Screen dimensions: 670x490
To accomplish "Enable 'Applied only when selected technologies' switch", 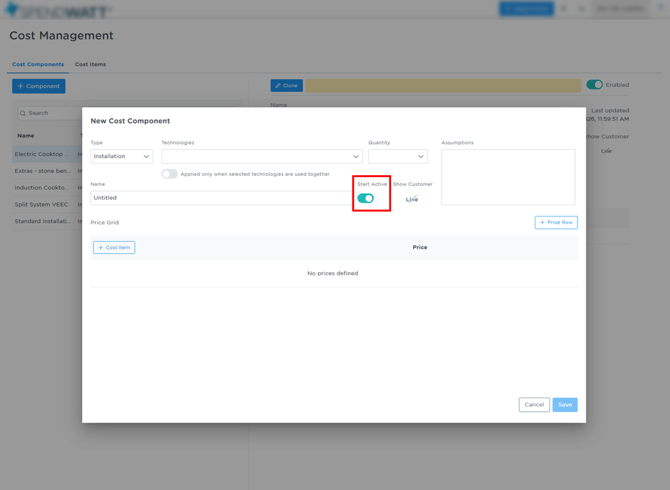I will [x=170, y=174].
